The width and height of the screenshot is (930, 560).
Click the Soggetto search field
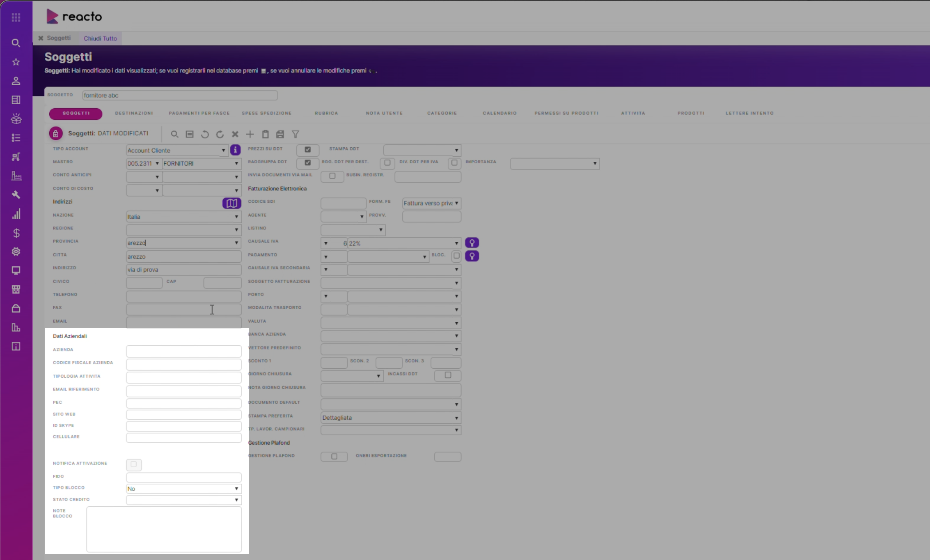click(180, 95)
